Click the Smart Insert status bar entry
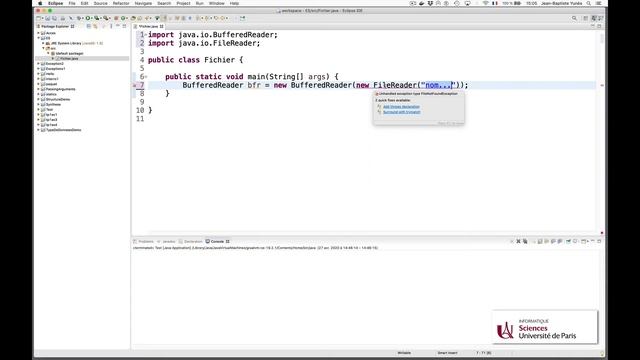The image size is (640, 360). tap(447, 353)
